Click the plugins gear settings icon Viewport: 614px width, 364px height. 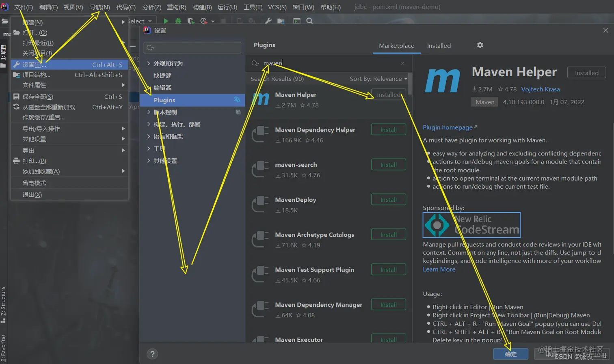click(x=480, y=45)
